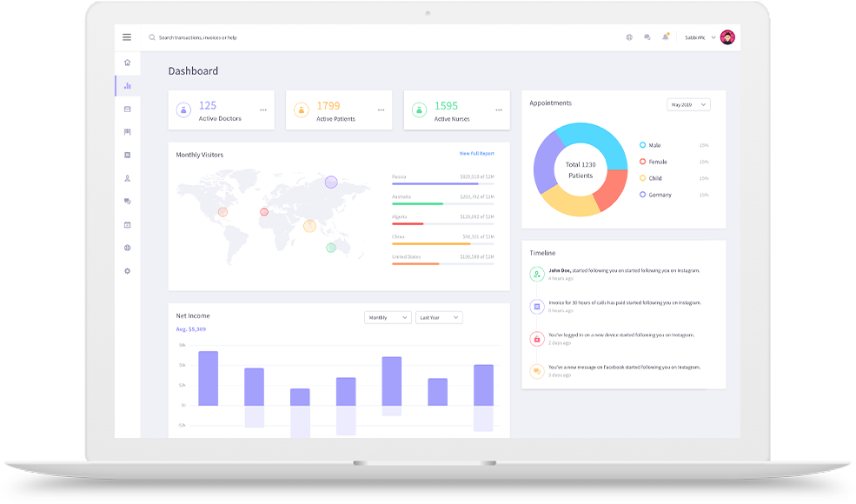The height and width of the screenshot is (504, 856).
Task: Expand the Last Year dropdown
Action: point(439,318)
